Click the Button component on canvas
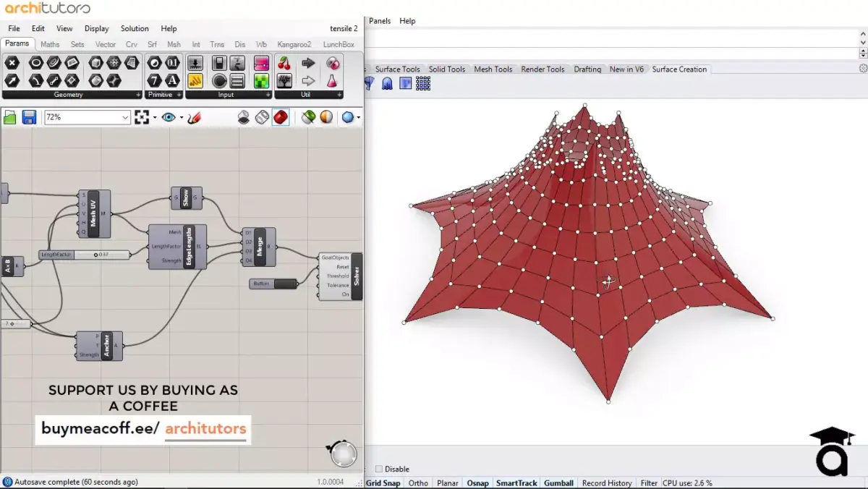This screenshot has height=489, width=868. (x=273, y=284)
